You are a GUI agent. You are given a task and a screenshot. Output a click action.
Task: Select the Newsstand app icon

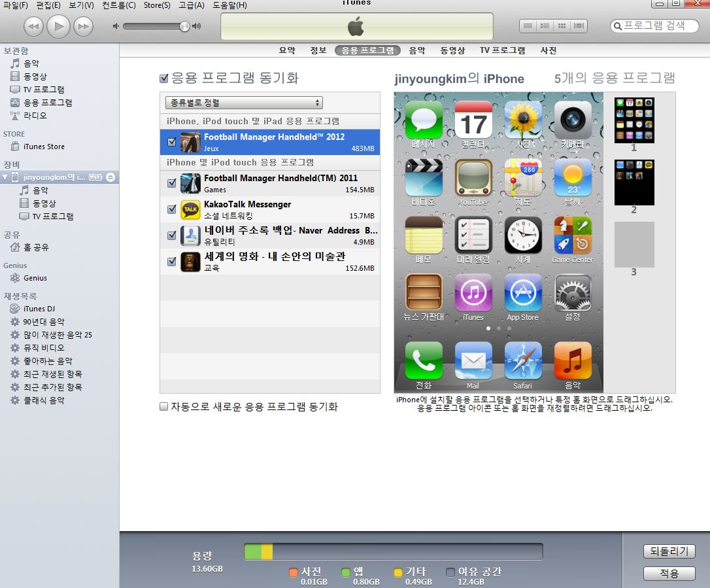(x=424, y=292)
